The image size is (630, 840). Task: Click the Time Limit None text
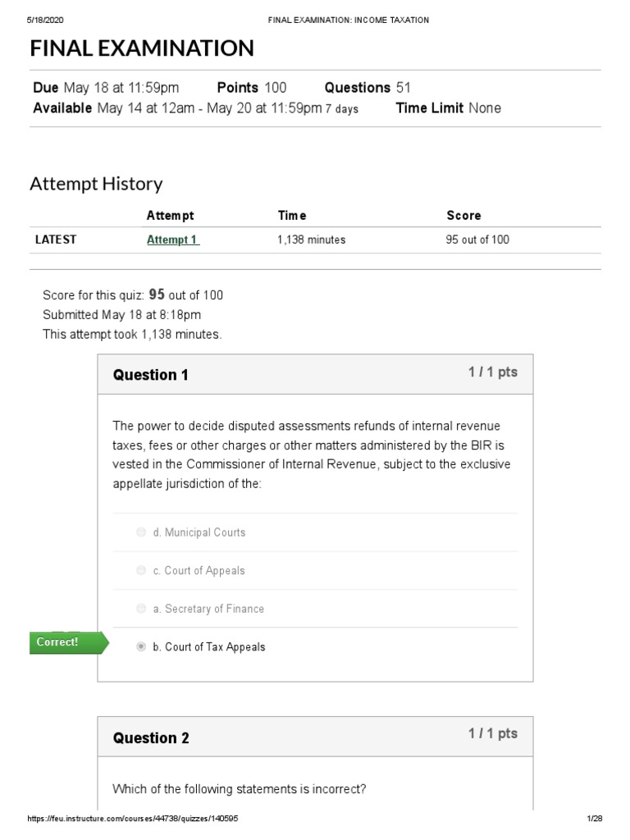[x=449, y=107]
